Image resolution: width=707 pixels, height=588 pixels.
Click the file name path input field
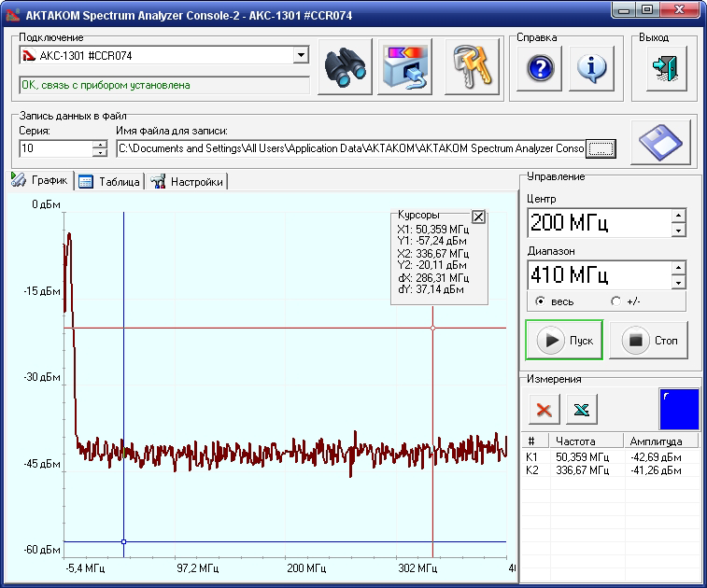tap(351, 148)
